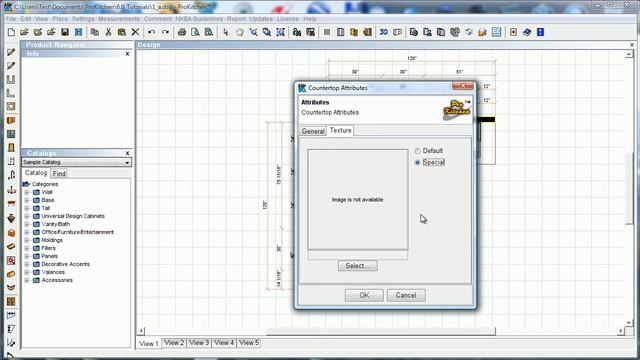
Task: Open the Place menu
Action: pos(60,19)
